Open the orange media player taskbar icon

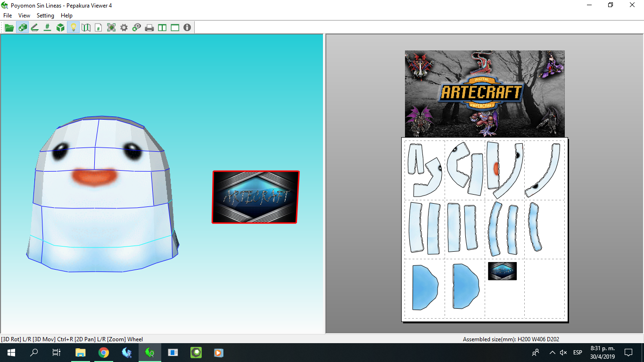click(x=219, y=353)
